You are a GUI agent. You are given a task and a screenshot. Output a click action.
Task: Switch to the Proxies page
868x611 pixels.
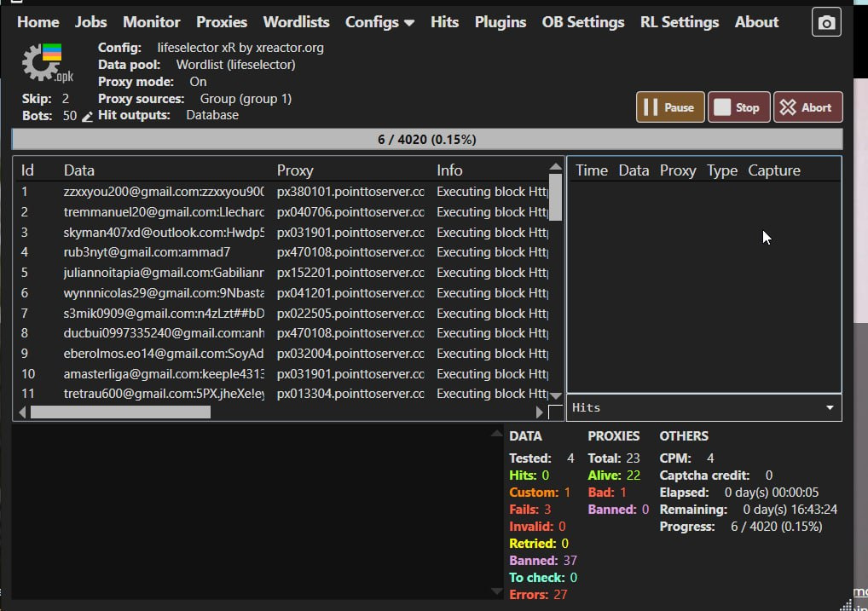222,22
